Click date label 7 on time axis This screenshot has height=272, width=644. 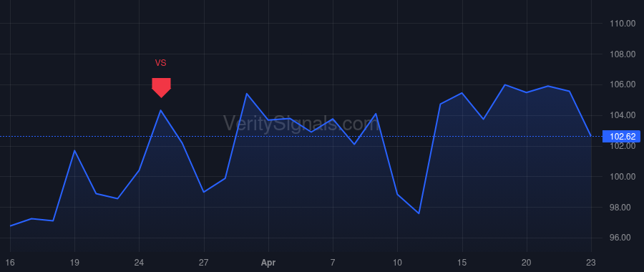pyautogui.click(x=333, y=263)
